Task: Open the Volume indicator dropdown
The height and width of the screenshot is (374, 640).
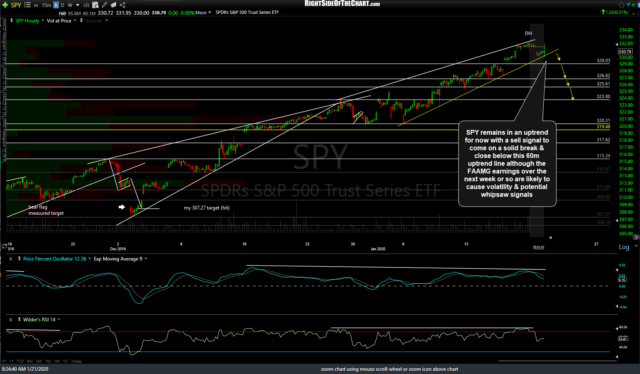Action: click(107, 20)
